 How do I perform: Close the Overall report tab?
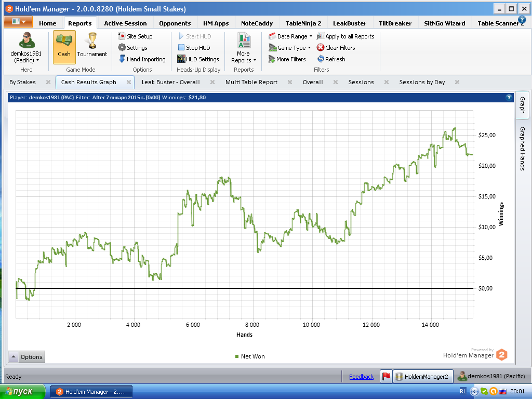[336, 82]
